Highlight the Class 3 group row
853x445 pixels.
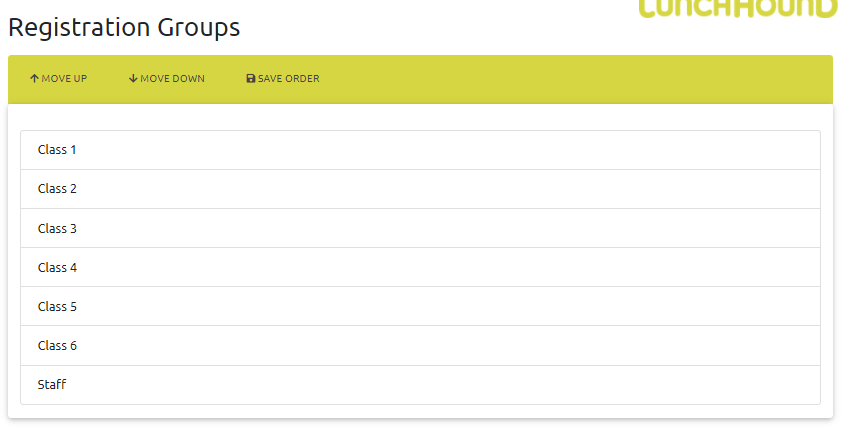coord(420,228)
